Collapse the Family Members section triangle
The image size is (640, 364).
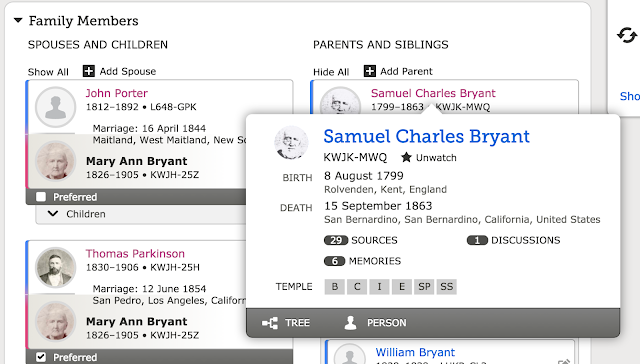18,20
